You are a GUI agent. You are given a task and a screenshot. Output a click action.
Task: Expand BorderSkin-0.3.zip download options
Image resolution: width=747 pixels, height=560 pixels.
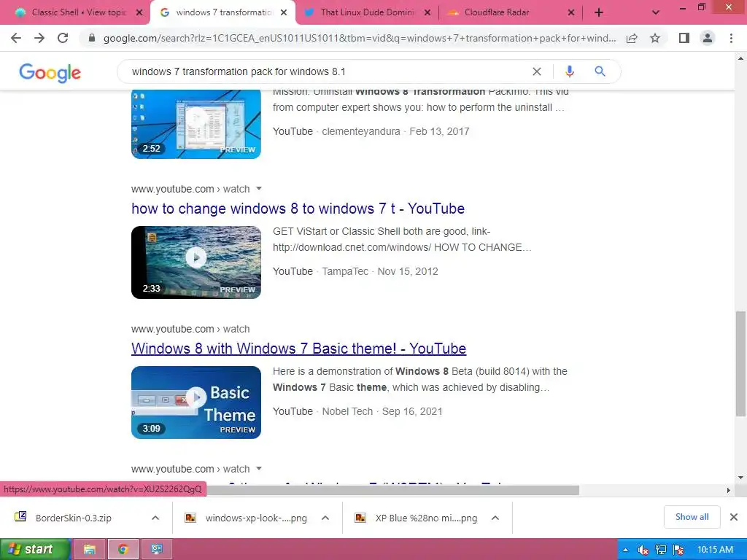tap(155, 518)
